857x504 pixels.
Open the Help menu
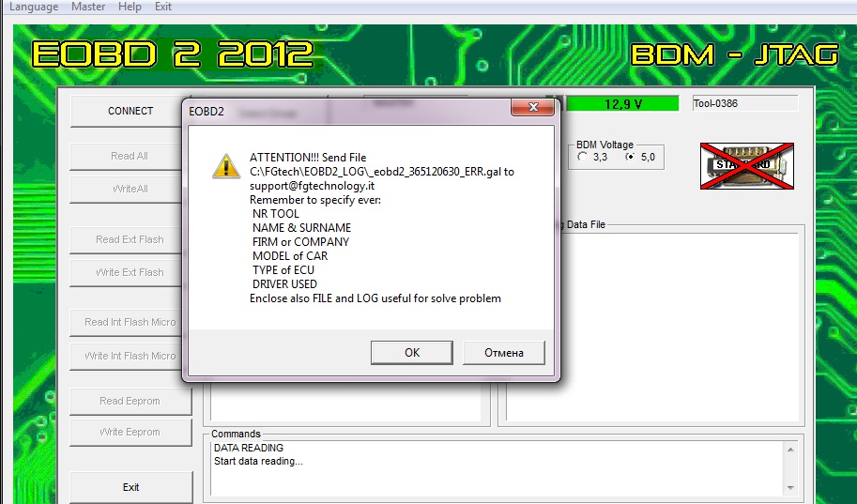point(130,7)
